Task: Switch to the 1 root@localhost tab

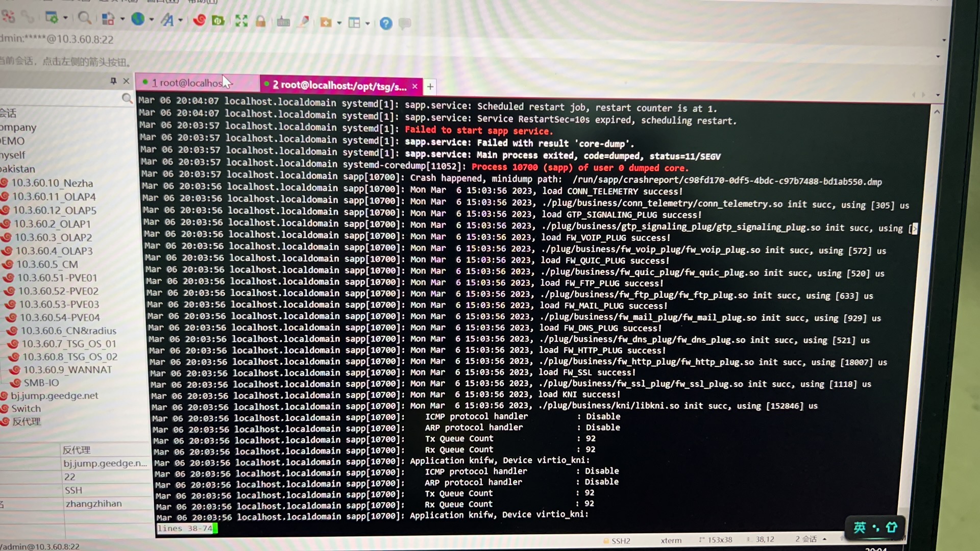Action: (x=189, y=83)
